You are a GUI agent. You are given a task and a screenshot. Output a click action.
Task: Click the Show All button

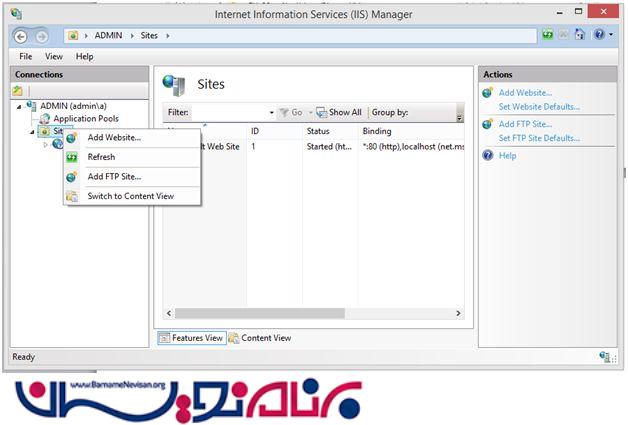pyautogui.click(x=339, y=113)
